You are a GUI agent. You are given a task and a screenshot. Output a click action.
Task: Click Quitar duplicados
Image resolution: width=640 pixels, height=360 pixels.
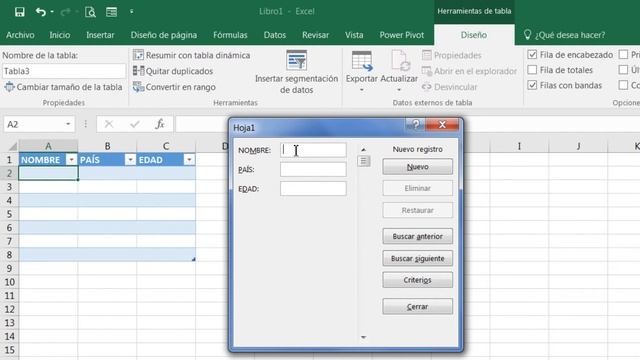click(173, 71)
